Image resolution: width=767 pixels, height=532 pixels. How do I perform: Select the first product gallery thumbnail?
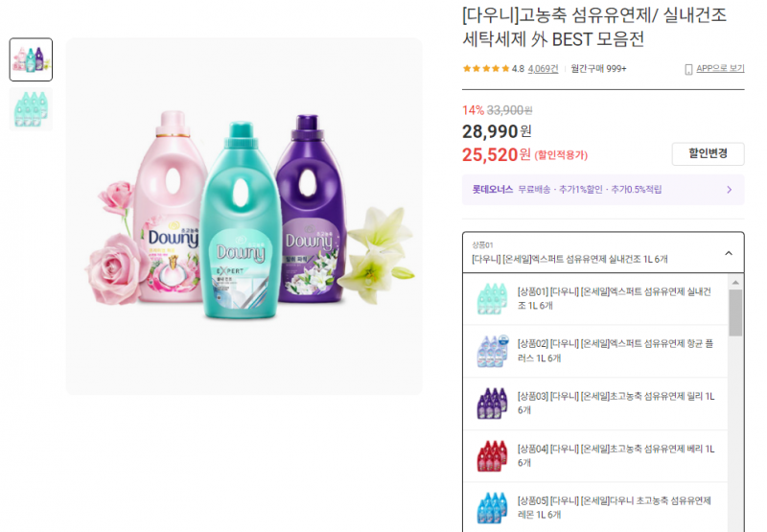click(31, 59)
